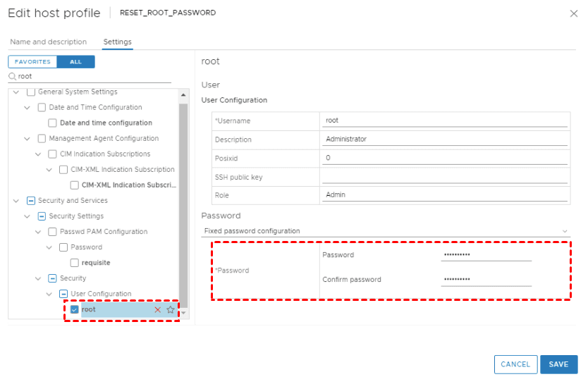This screenshot has height=384, width=588.
Task: Collapse CIM-XML Indication Subscription node
Action: [x=49, y=170]
